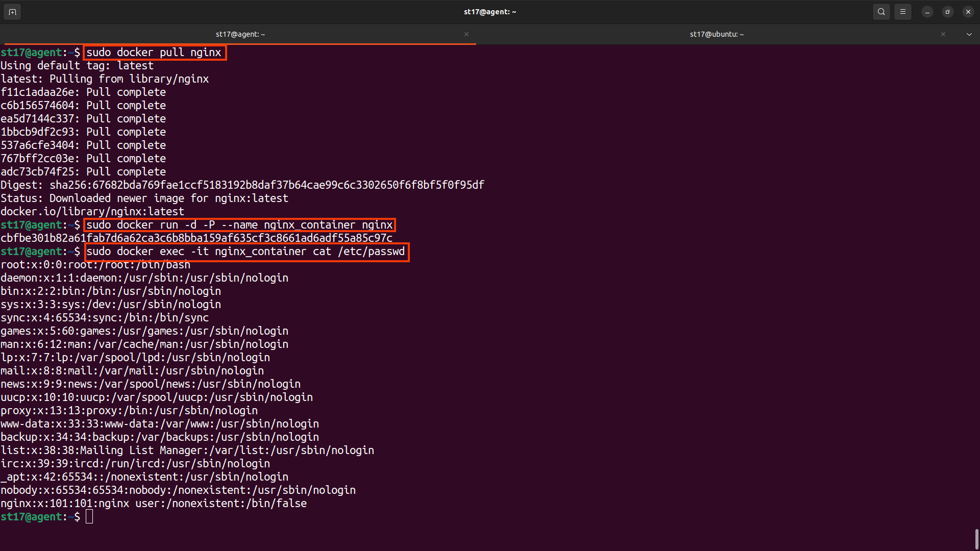The image size is (980, 551).
Task: Click the 'sync:x:4:65534' passwd entry
Action: [105, 318]
